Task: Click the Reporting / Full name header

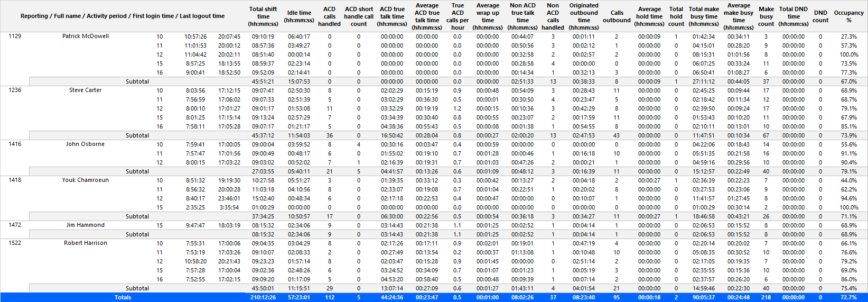Action: click(x=123, y=16)
